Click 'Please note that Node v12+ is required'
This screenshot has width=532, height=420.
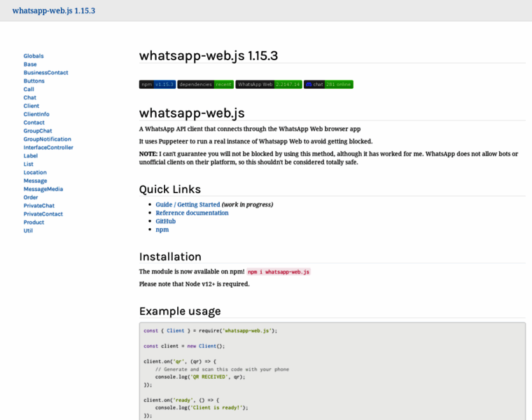[x=194, y=284]
